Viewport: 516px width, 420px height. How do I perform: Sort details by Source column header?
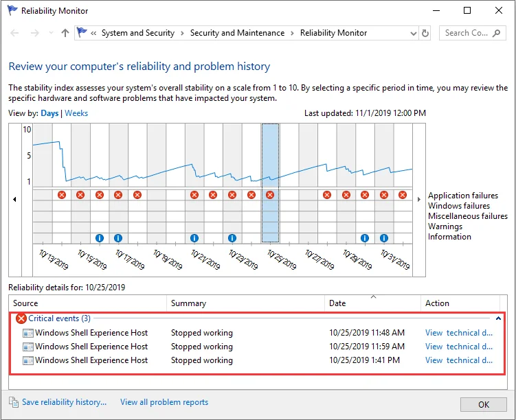(x=88, y=303)
